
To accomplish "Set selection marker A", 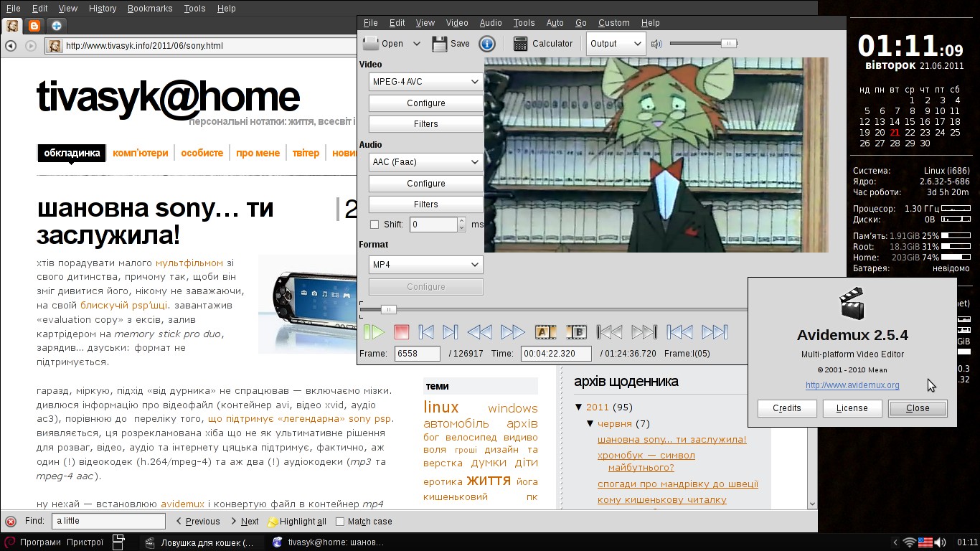I will [545, 332].
